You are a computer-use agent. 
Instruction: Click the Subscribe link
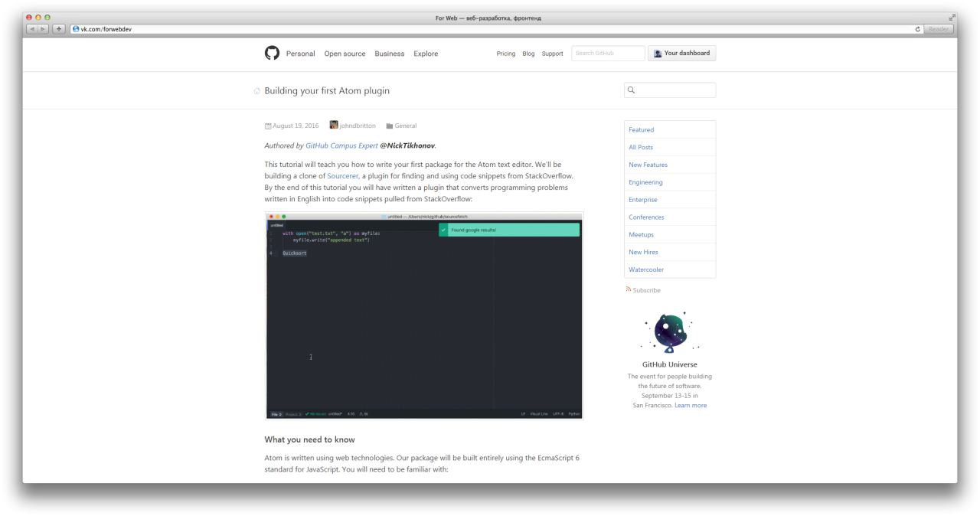[x=647, y=290]
